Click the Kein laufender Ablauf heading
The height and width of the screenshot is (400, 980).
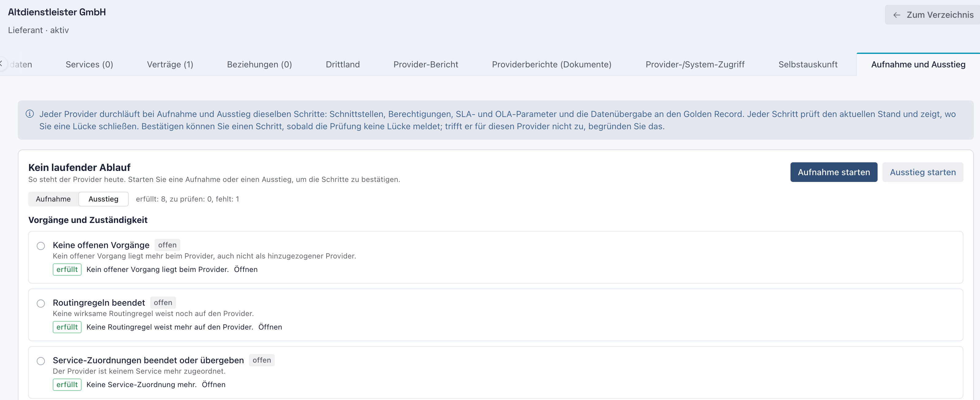(x=79, y=168)
